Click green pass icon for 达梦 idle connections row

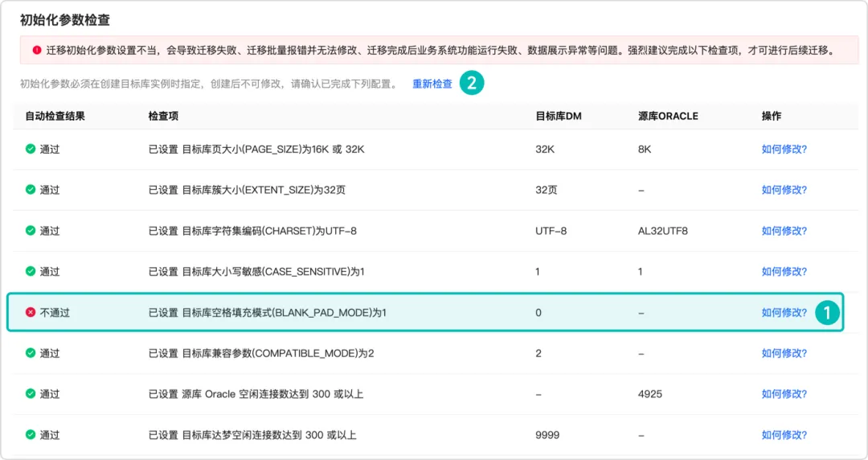coord(31,434)
